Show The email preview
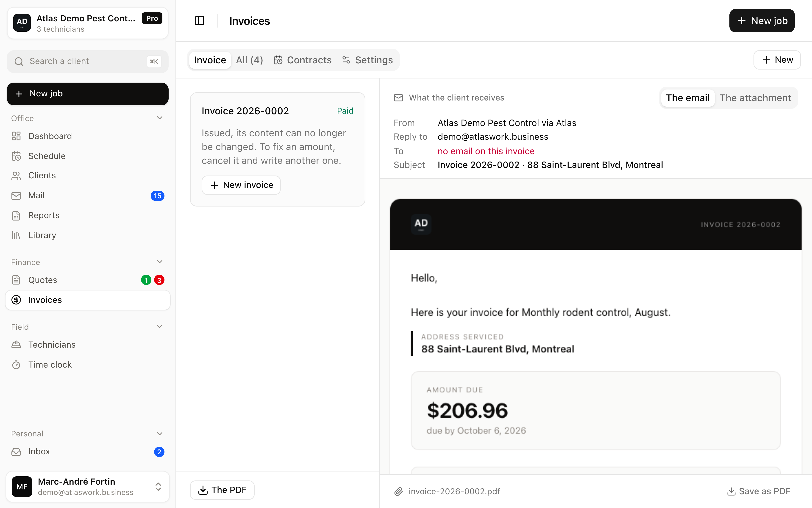 pyautogui.click(x=687, y=98)
